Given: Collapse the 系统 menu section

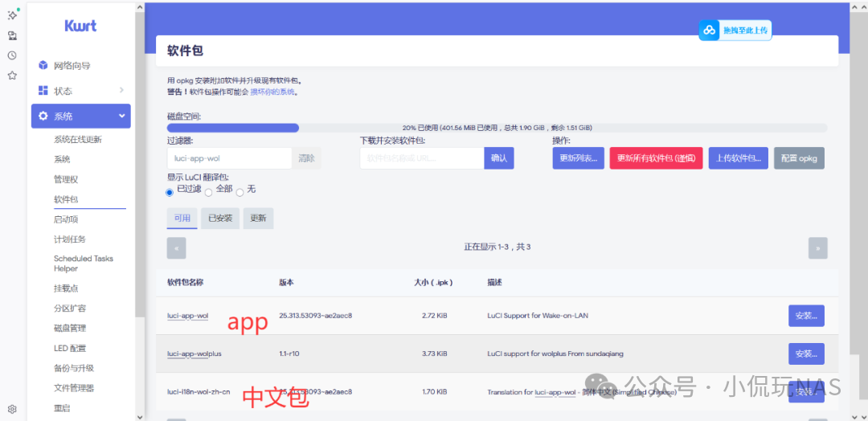Looking at the screenshot, I should (81, 116).
